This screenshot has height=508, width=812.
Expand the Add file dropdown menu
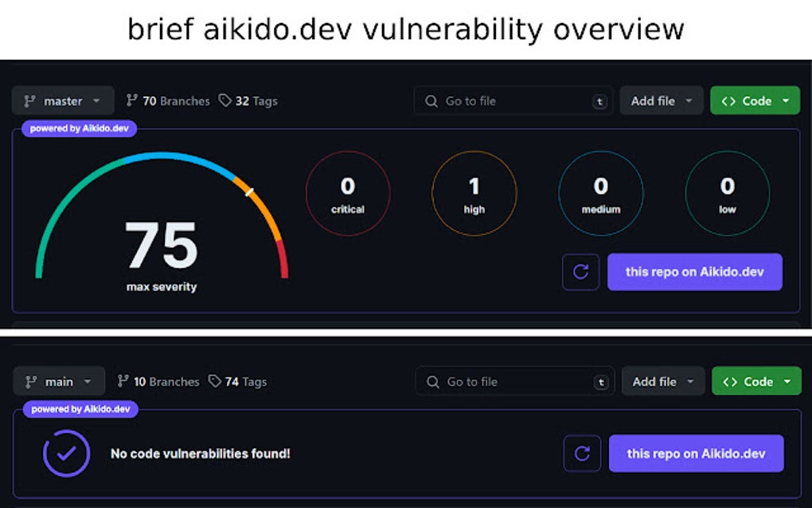click(662, 100)
